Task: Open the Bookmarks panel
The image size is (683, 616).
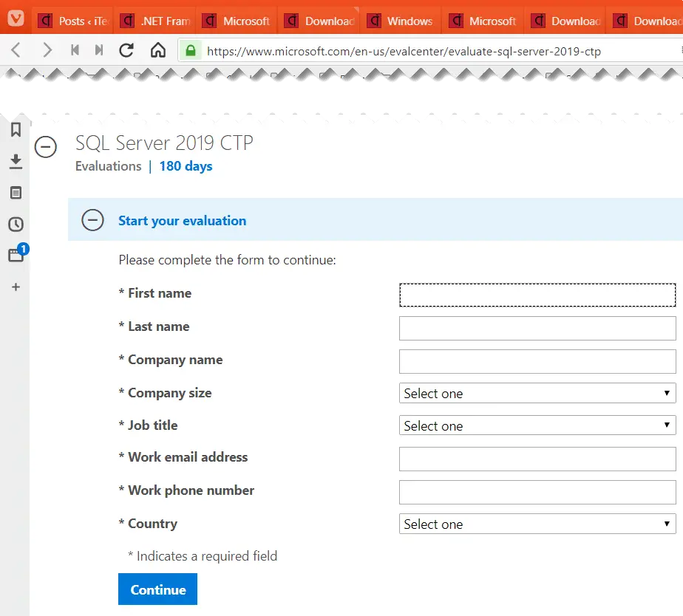Action: click(16, 129)
